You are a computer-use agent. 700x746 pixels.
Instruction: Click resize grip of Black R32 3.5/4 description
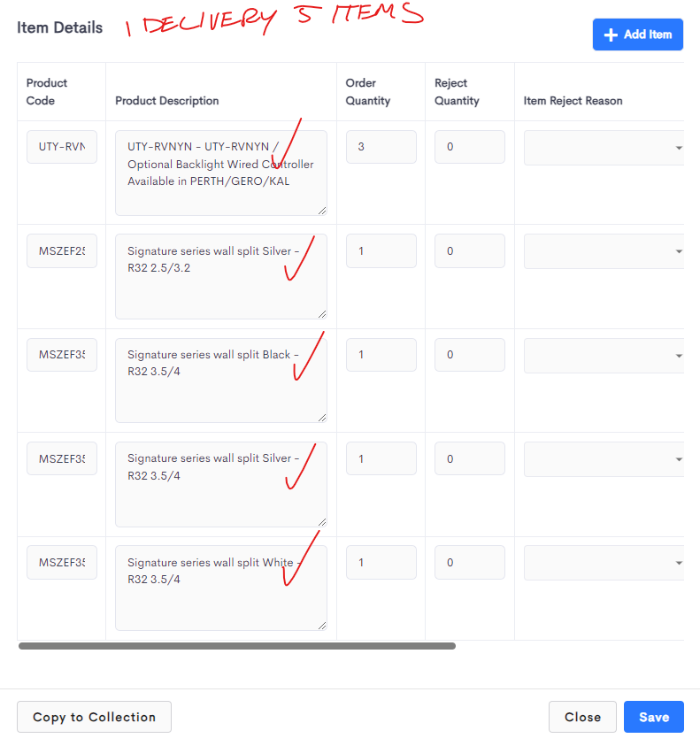322,418
